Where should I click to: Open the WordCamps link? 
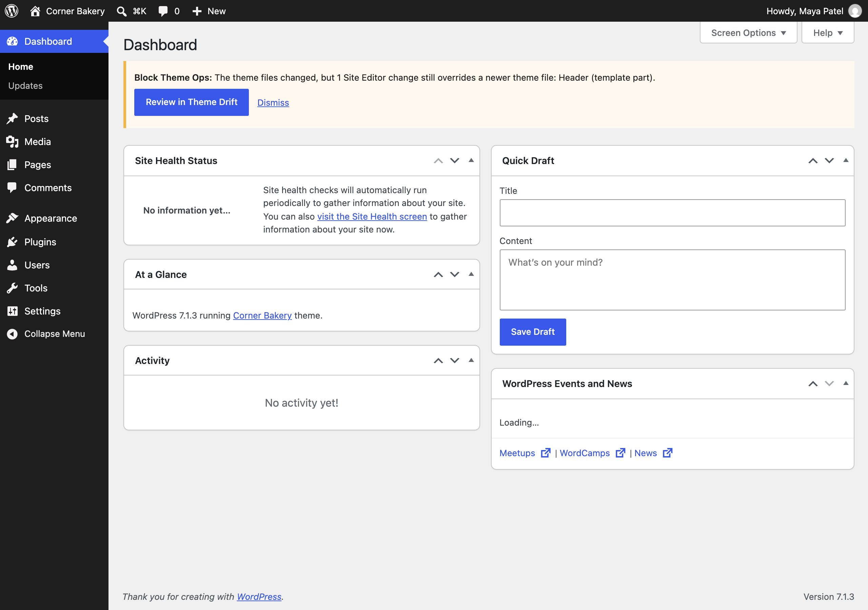[585, 453]
